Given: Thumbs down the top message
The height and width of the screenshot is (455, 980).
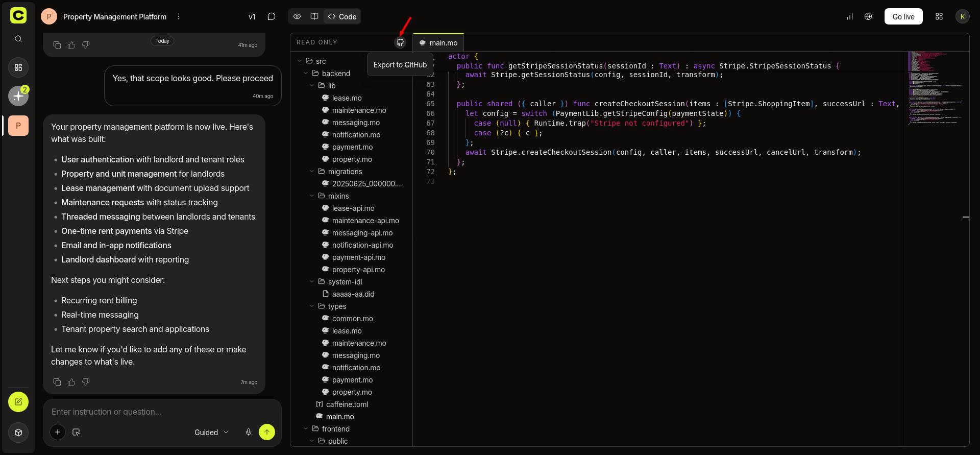Looking at the screenshot, I should 86,45.
